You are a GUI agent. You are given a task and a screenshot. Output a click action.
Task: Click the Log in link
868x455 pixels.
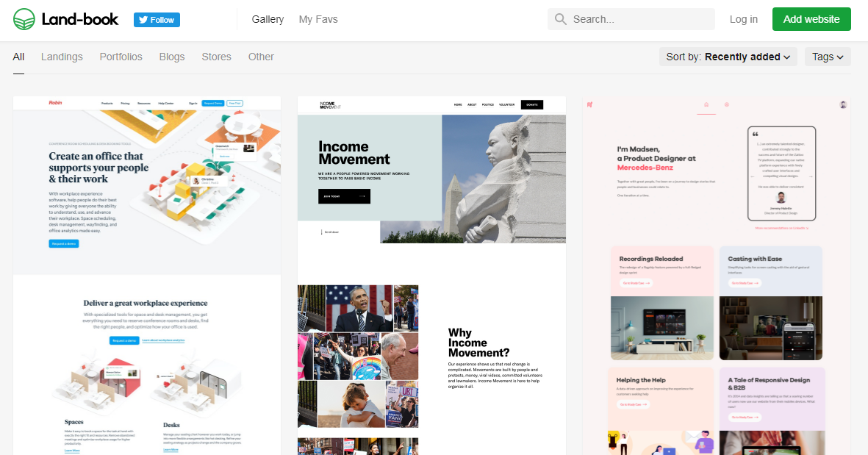pyautogui.click(x=743, y=19)
